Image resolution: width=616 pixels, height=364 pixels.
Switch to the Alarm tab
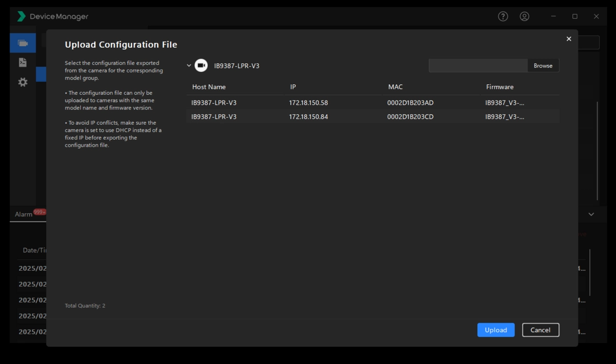pos(24,214)
